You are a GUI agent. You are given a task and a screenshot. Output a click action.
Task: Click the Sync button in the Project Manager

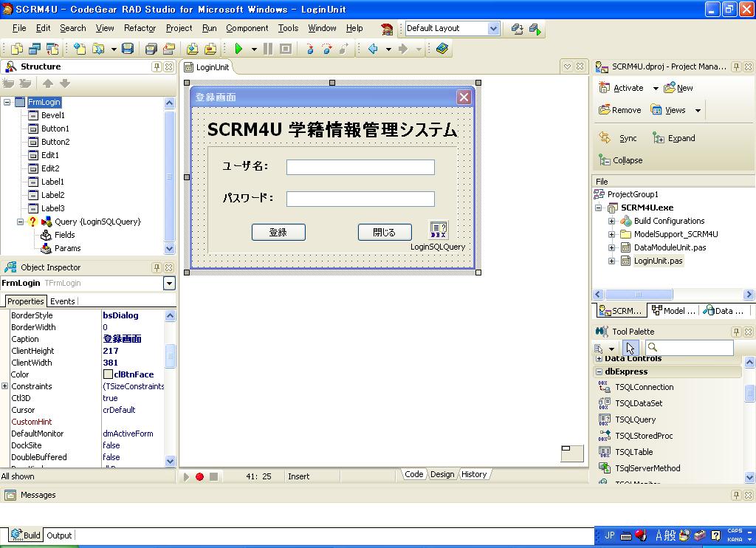(x=618, y=138)
